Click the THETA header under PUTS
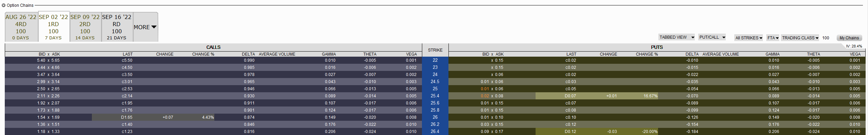Screen dimensions: 868x135 [813, 54]
